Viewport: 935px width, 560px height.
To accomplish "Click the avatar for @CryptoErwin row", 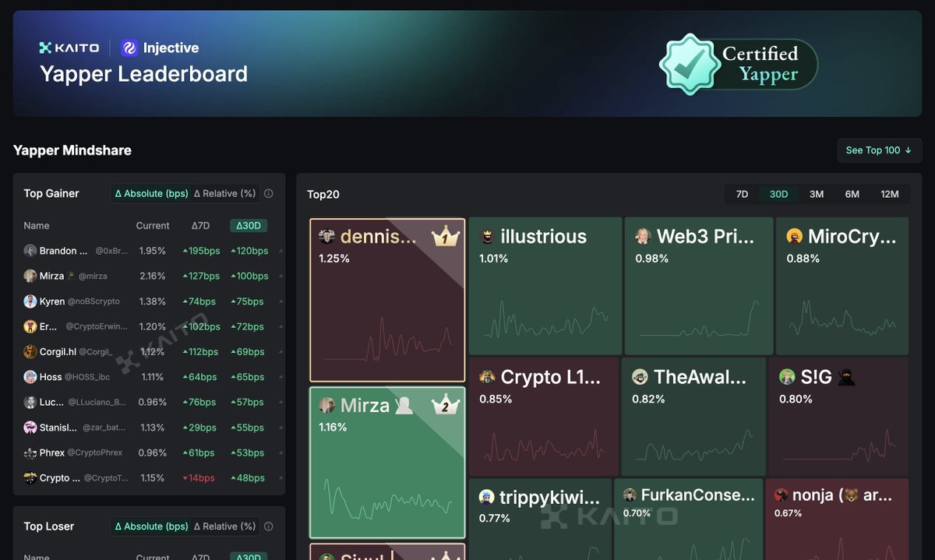I will tap(30, 326).
